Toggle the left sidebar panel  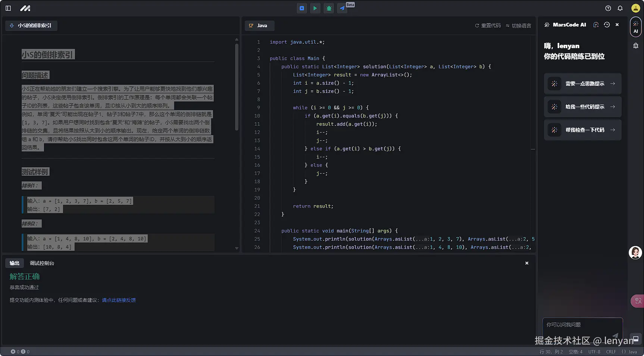pyautogui.click(x=8, y=8)
